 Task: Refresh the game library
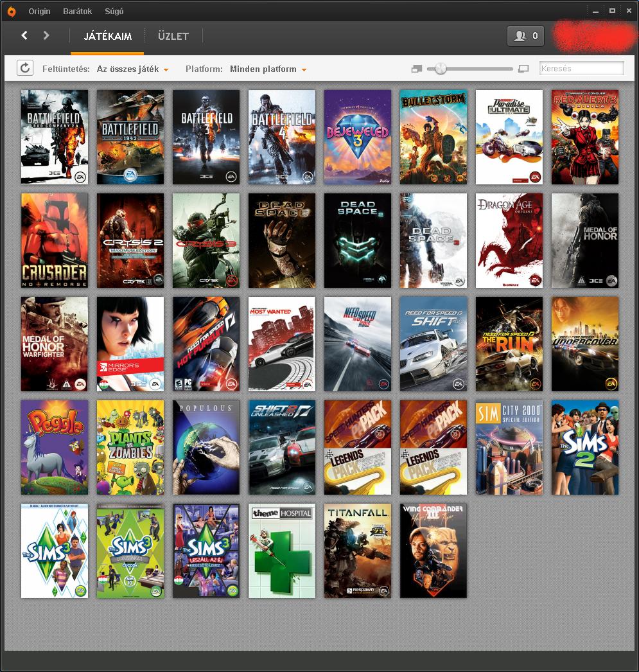(25, 68)
